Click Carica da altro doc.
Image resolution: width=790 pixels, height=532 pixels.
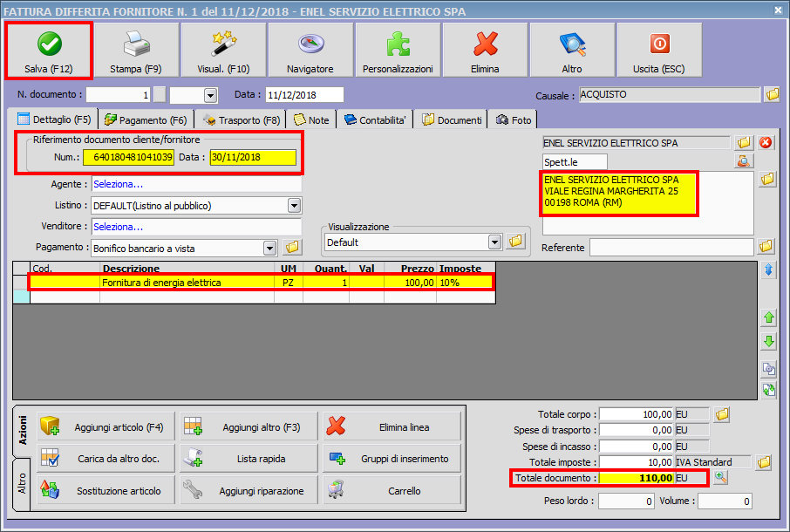tap(106, 459)
